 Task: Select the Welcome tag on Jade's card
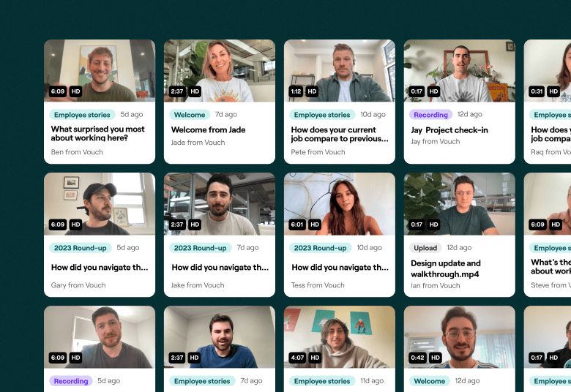point(190,115)
